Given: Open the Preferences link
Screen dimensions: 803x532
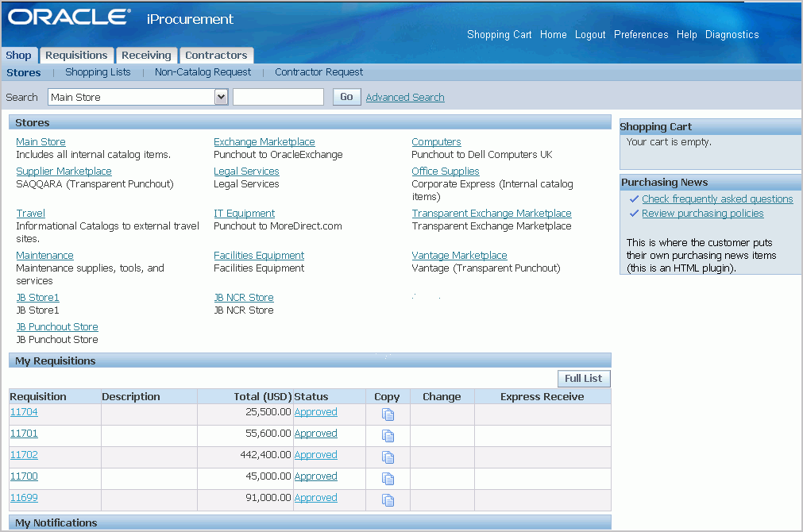Looking at the screenshot, I should pos(641,35).
